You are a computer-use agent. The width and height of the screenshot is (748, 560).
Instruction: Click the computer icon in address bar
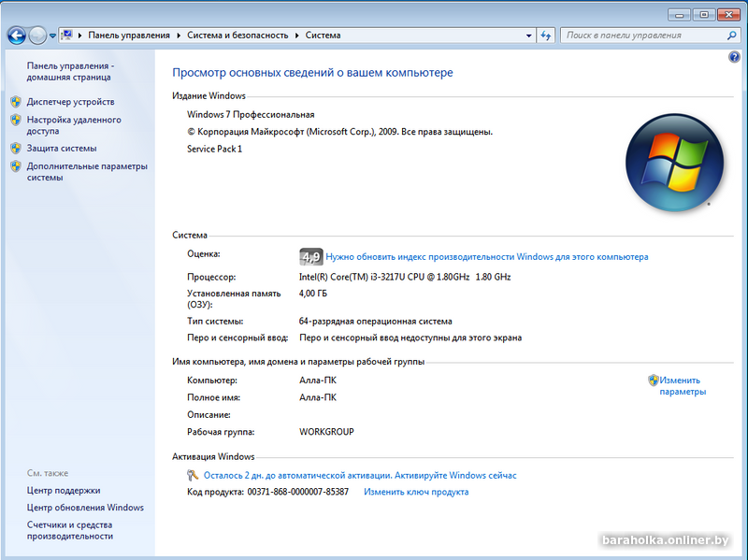(67, 36)
